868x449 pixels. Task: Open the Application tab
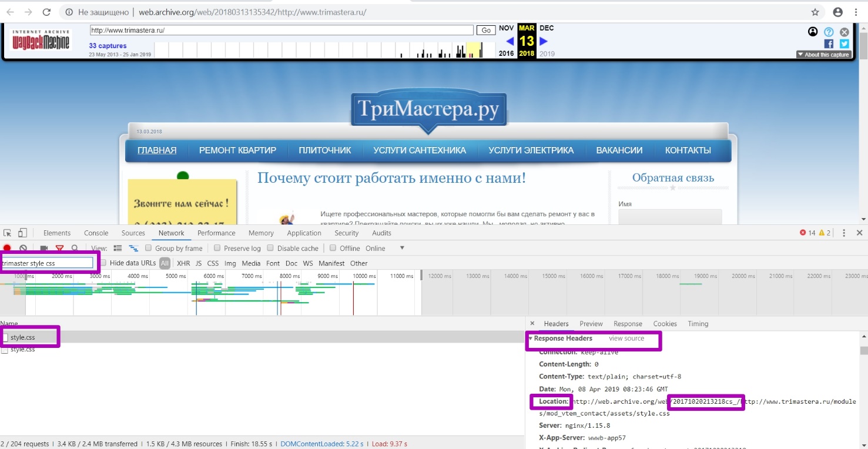click(x=304, y=233)
